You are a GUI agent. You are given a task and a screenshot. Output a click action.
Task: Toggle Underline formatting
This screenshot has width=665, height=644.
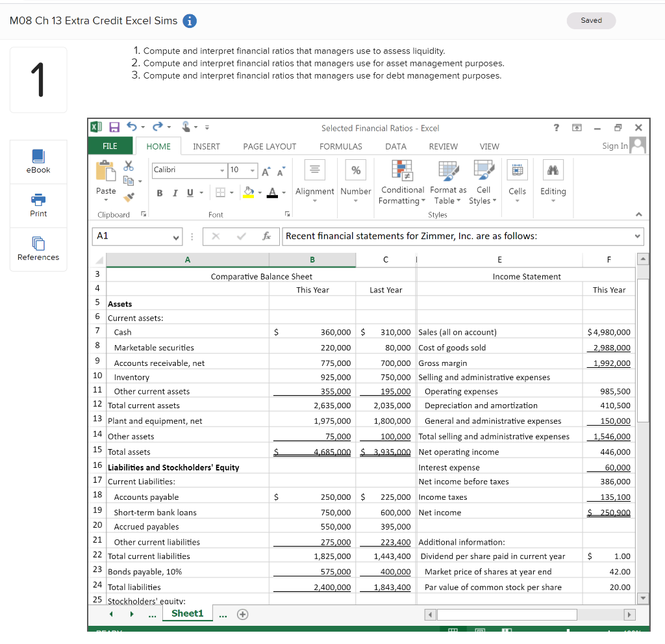(190, 193)
